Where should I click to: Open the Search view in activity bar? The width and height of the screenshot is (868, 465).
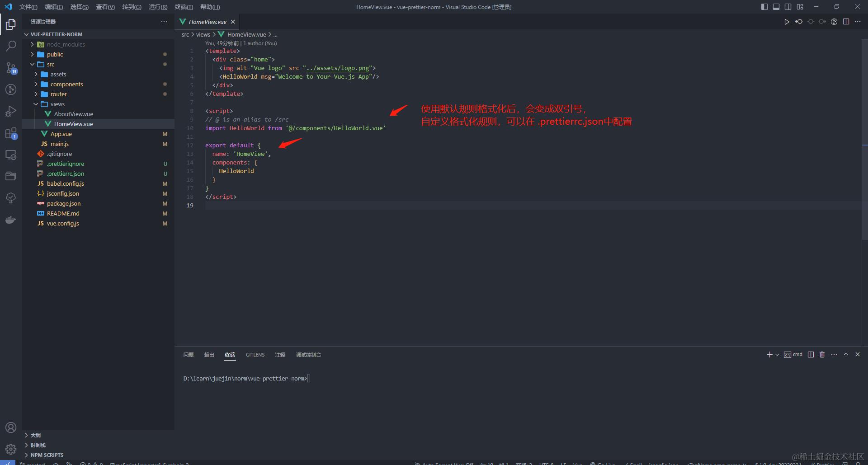pyautogui.click(x=11, y=46)
